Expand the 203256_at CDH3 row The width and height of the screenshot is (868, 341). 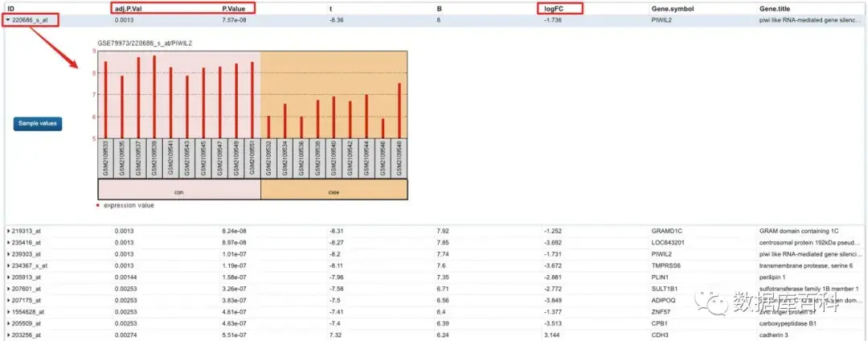tap(8, 335)
